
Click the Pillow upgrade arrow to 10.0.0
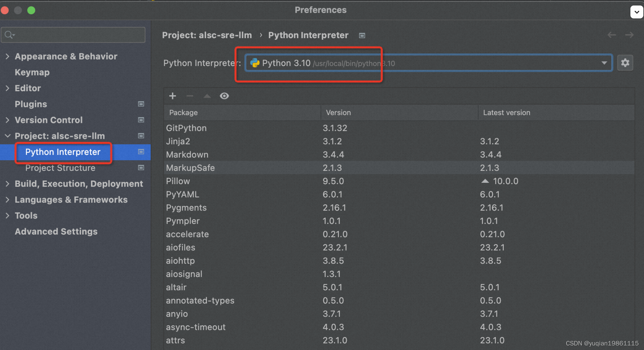(485, 181)
